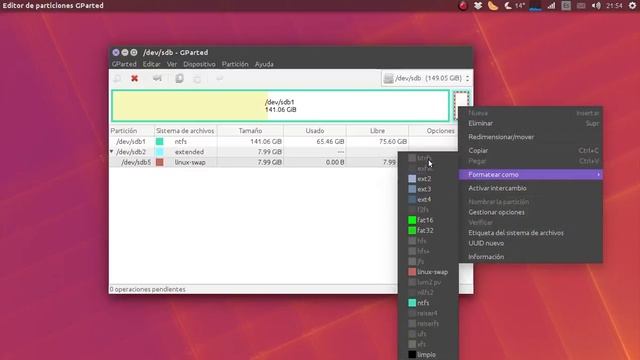Viewport: 640px width, 360px height.
Task: Click the Sistema de archivos column header
Action: click(185, 131)
